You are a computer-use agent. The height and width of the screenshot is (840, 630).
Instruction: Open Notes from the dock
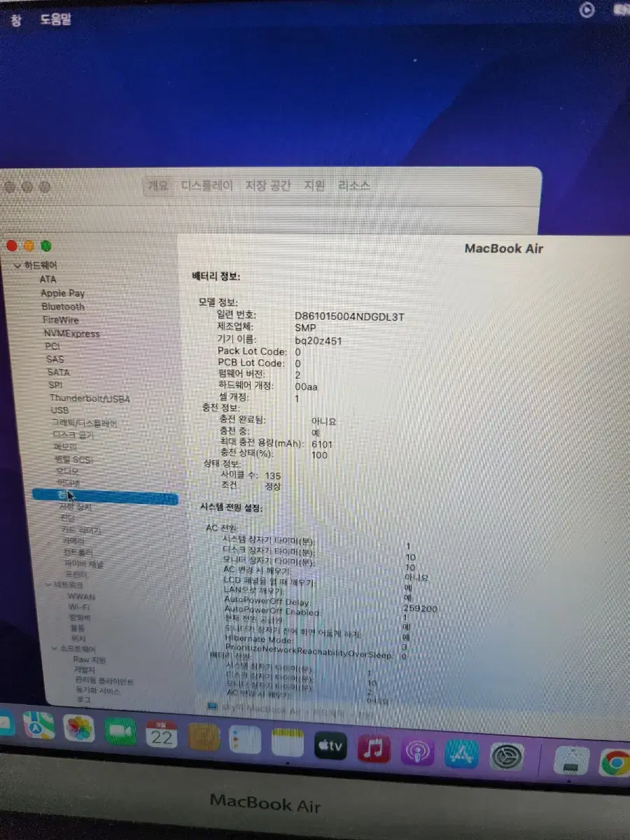pyautogui.click(x=287, y=743)
